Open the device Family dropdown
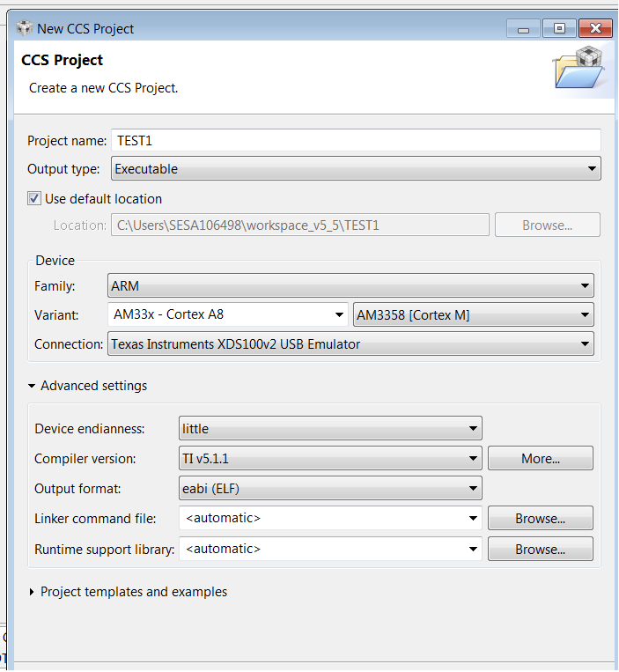This screenshot has height=672, width=619. 350,285
